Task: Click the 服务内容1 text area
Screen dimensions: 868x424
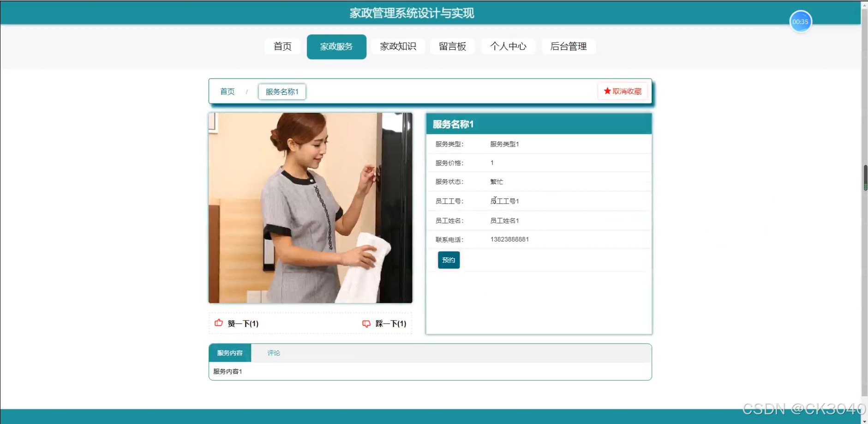Action: [x=227, y=371]
